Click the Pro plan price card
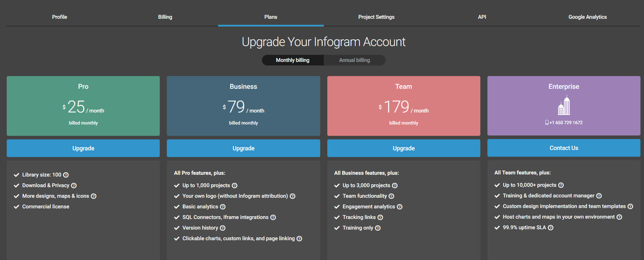 (83, 106)
